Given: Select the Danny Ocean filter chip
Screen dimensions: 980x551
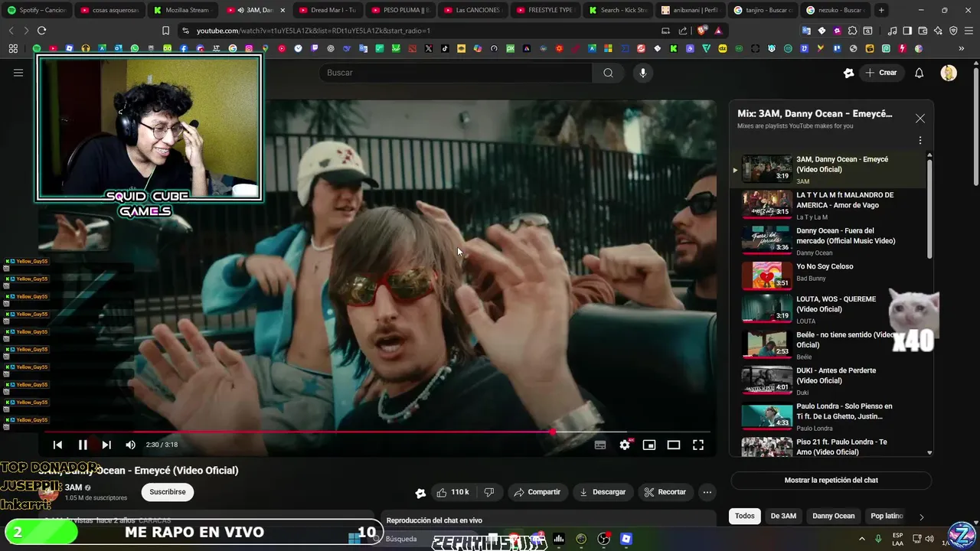Looking at the screenshot, I should [833, 516].
